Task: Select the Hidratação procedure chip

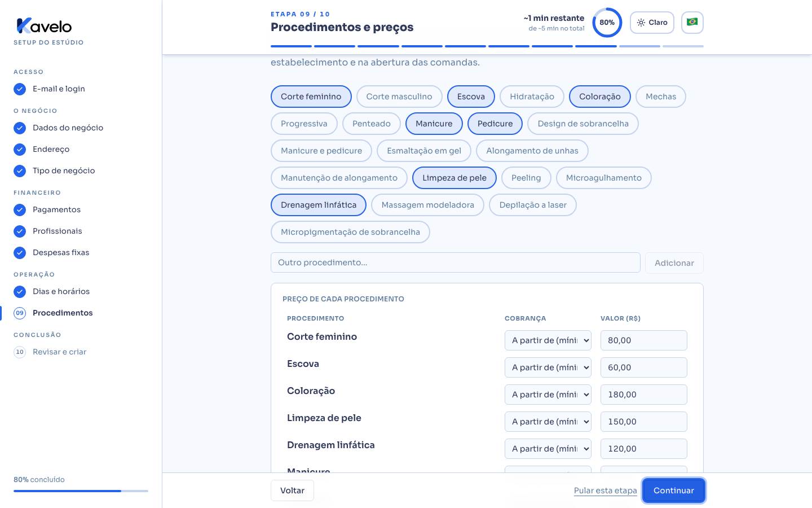Action: tap(532, 97)
